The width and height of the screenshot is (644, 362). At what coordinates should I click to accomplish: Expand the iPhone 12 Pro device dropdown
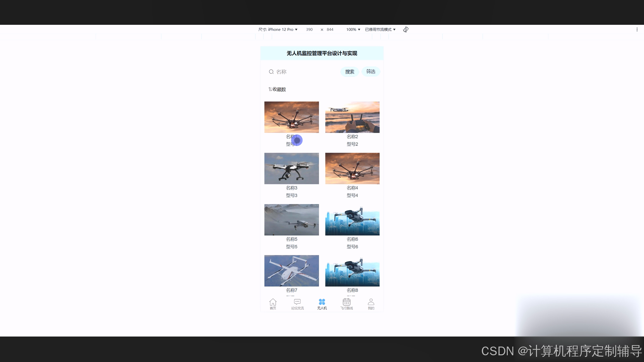pyautogui.click(x=278, y=29)
